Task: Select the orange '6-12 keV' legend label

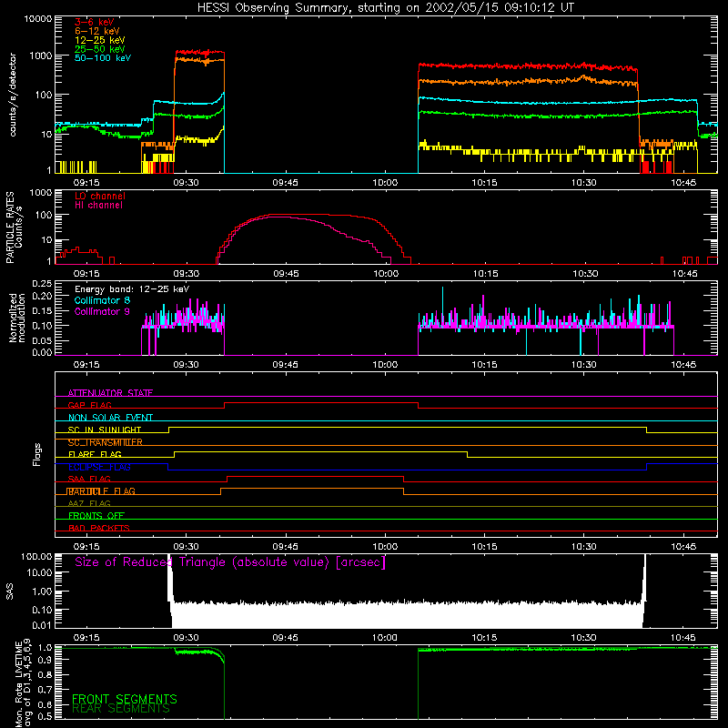Action: (x=97, y=31)
